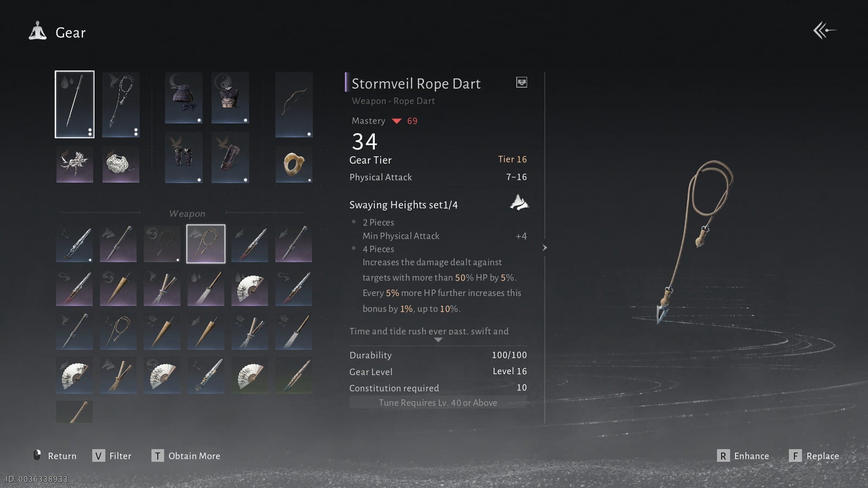
Task: Expand the detail panel side chevron
Action: (545, 248)
